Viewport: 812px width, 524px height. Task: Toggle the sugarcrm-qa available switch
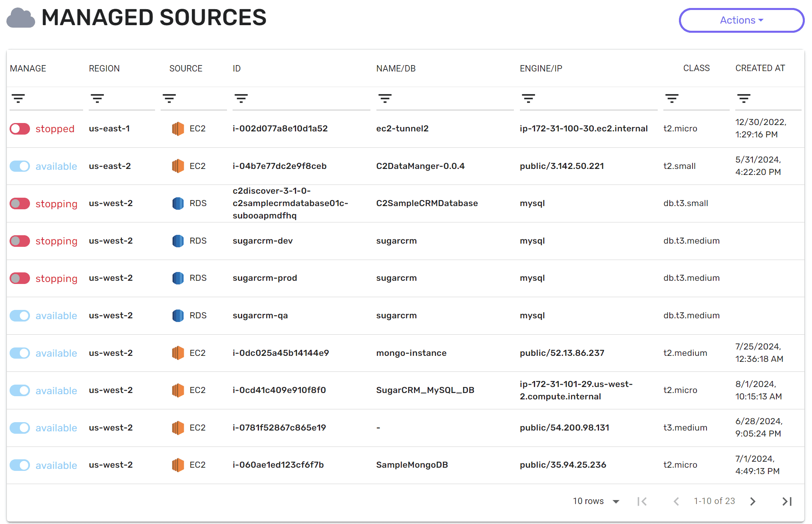[20, 316]
